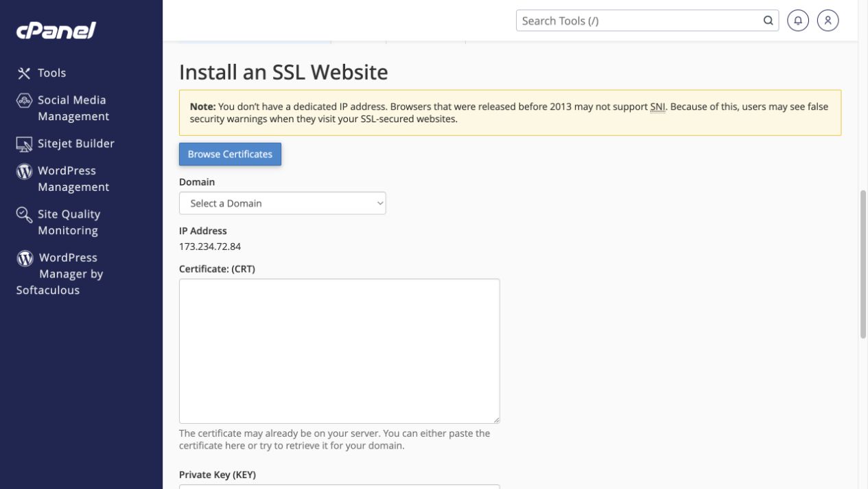The height and width of the screenshot is (489, 868).
Task: Click the cPanel logo
Action: click(x=56, y=31)
